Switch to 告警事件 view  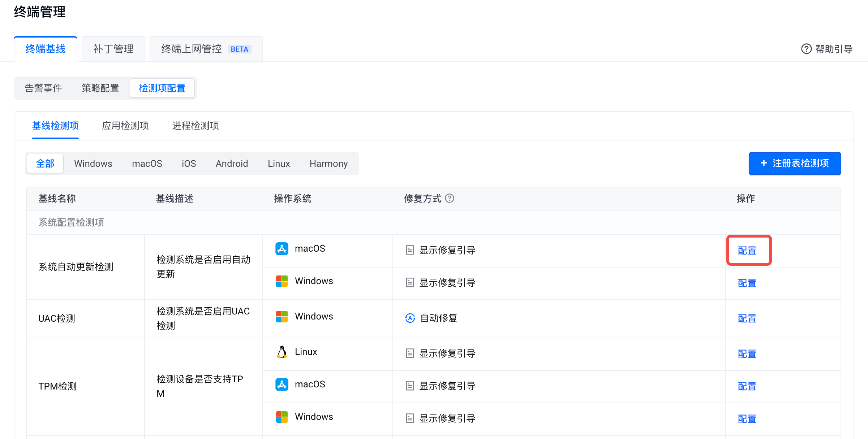(43, 88)
